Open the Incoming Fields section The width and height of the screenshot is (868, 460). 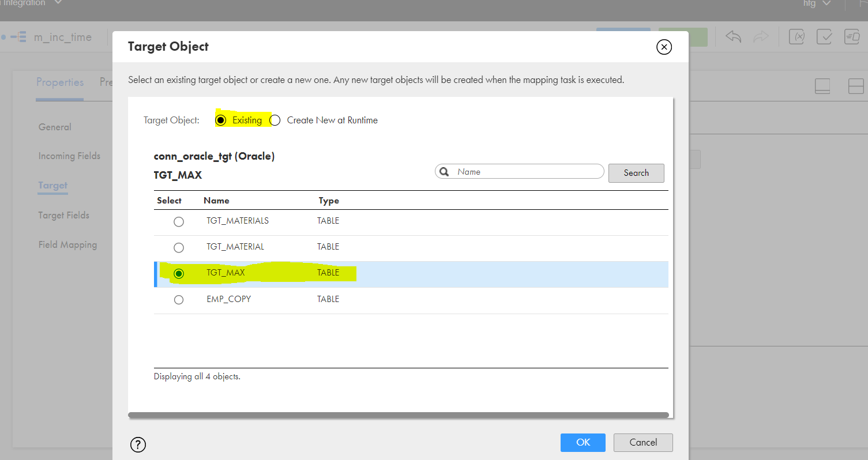pyautogui.click(x=69, y=156)
